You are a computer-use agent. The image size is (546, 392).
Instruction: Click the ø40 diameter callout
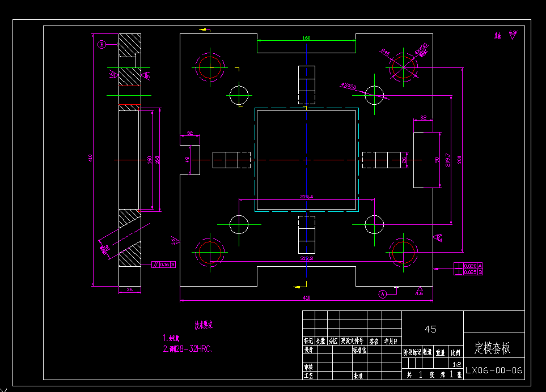(x=385, y=53)
